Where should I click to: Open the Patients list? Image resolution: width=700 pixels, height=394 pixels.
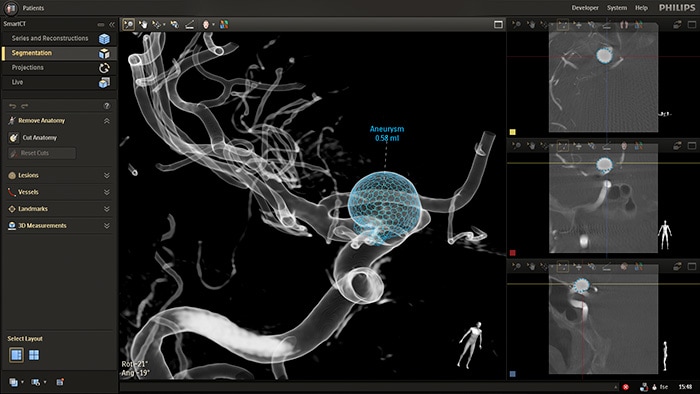pos(33,8)
